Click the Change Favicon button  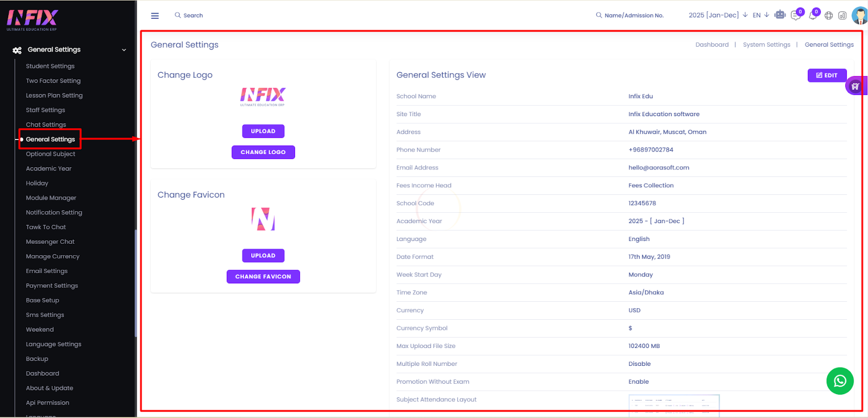point(263,277)
